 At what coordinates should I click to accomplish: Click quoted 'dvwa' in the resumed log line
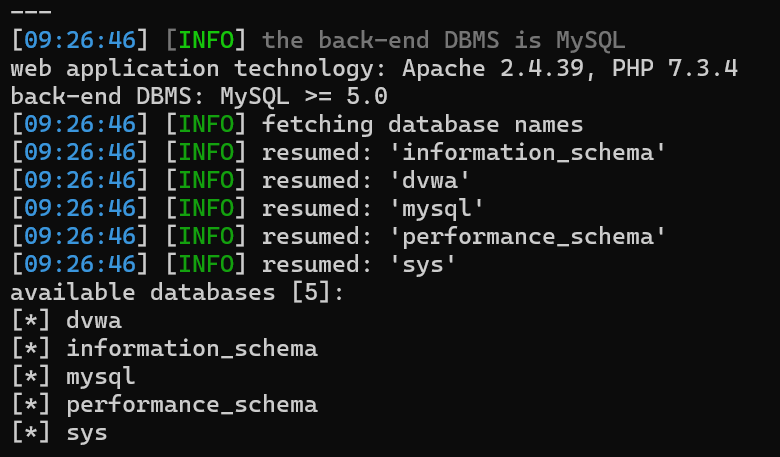(x=436, y=181)
